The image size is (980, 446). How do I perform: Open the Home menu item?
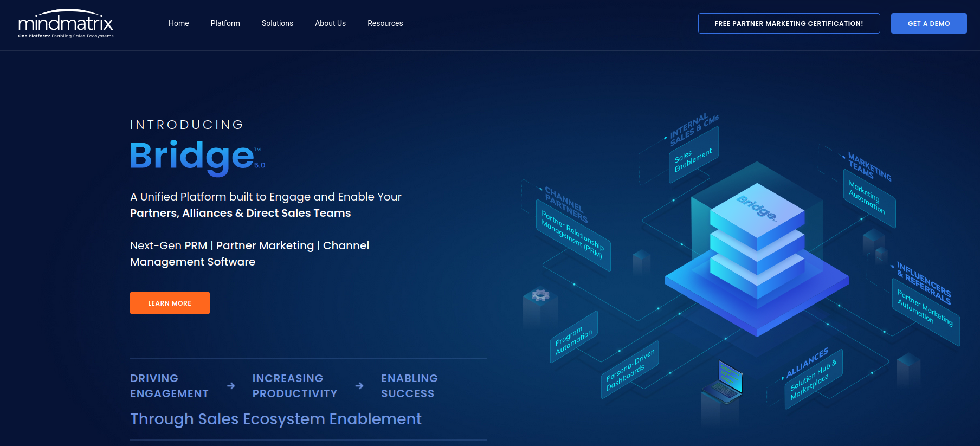pos(179,23)
